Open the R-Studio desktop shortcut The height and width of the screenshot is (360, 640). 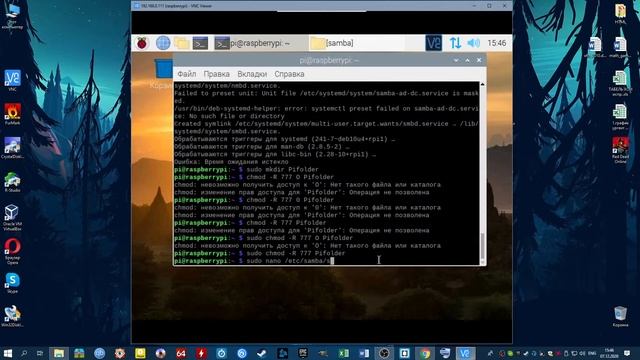tap(12, 182)
